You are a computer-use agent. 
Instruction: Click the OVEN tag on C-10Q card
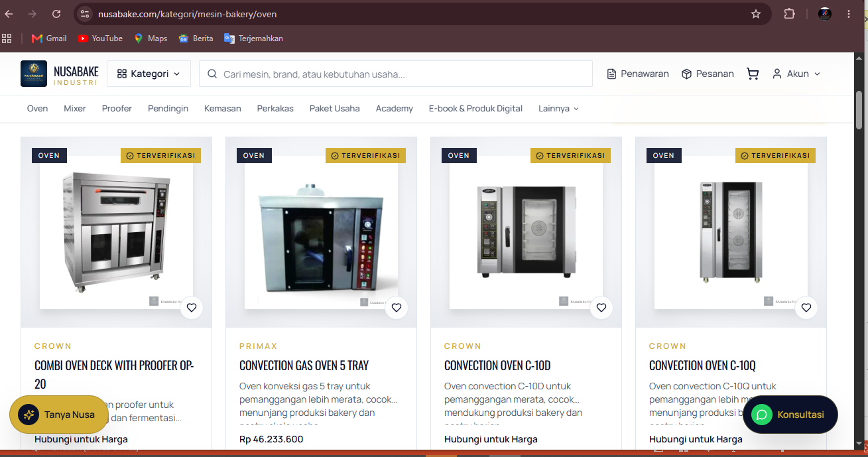tap(664, 155)
